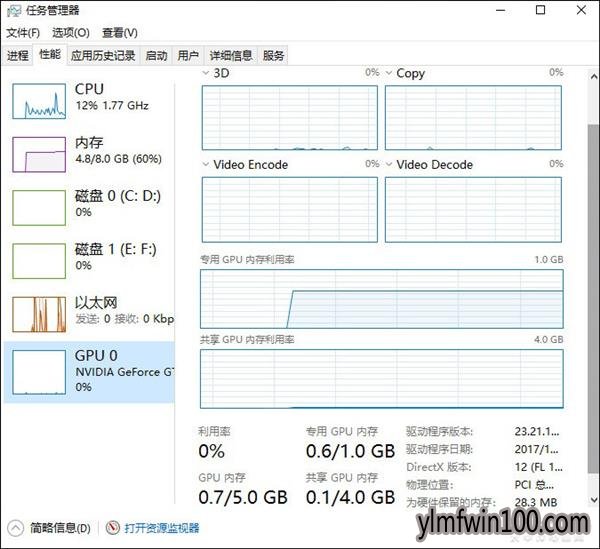Click the 0.6/1.0 GB dedicated GPU memory value
The image size is (600, 549).
point(350,451)
